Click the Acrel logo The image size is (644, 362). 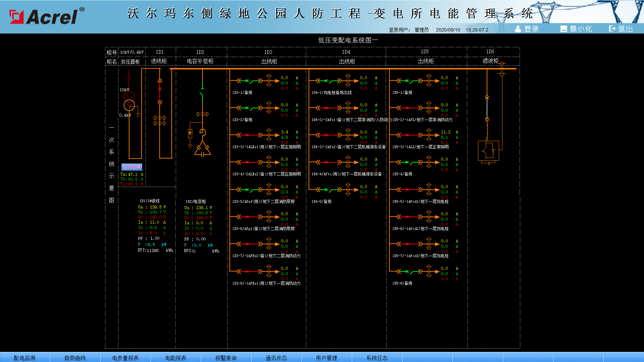[x=46, y=16]
